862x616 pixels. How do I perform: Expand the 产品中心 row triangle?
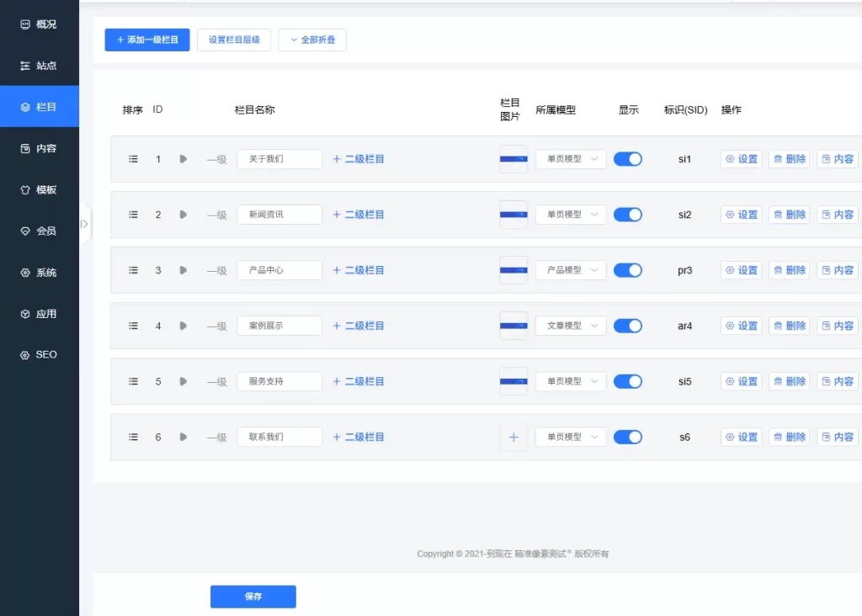click(x=183, y=270)
